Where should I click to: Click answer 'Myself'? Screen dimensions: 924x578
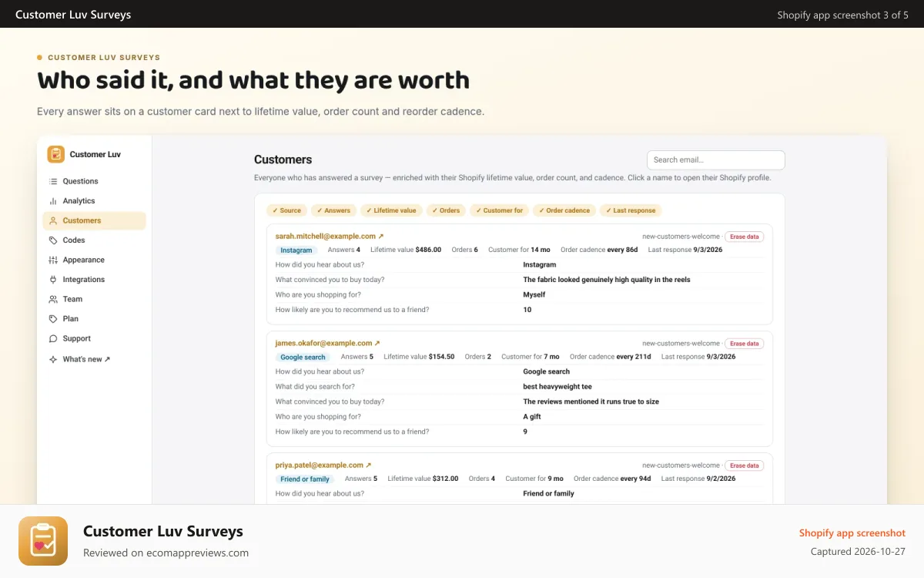coord(534,294)
